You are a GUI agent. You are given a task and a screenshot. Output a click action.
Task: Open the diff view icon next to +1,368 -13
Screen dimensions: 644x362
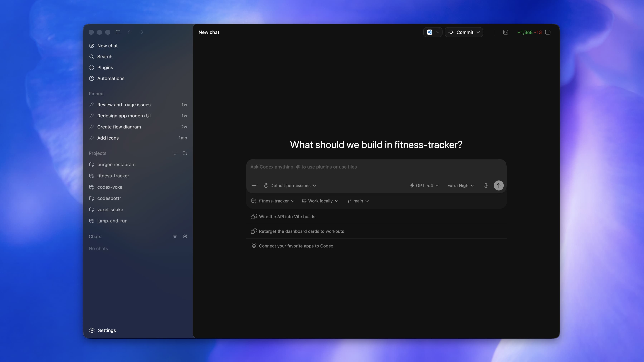click(x=548, y=32)
